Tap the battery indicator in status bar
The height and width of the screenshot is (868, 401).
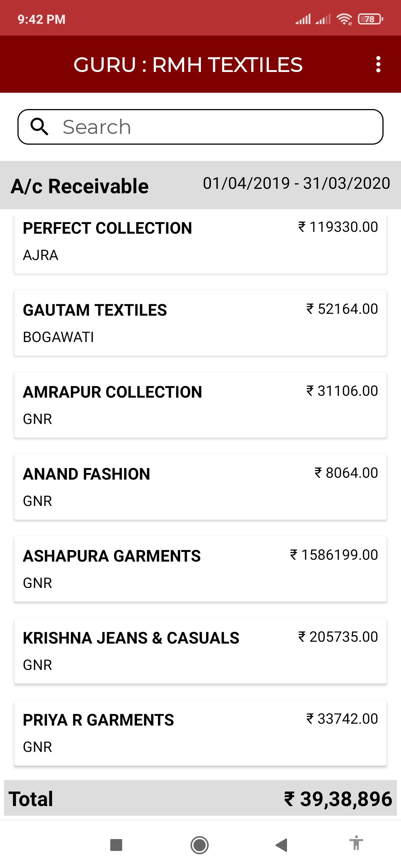click(370, 19)
